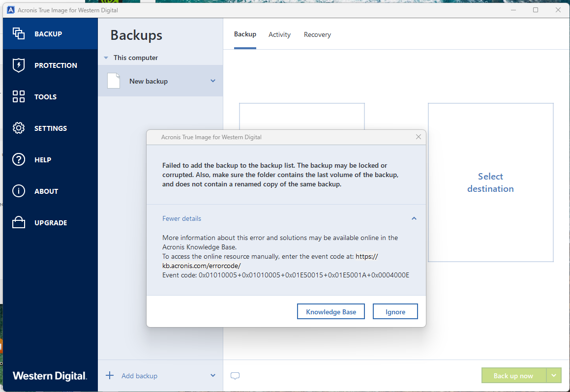The width and height of the screenshot is (570, 392).
Task: Select TOOLS label in the sidebar
Action: coord(45,97)
